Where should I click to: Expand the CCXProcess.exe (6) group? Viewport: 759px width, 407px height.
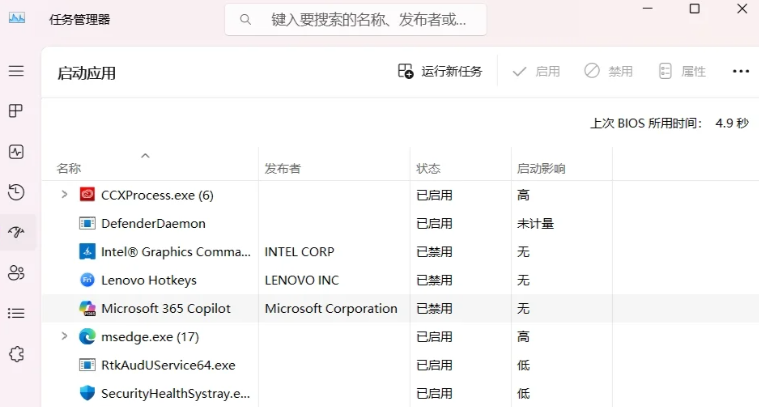(x=64, y=195)
